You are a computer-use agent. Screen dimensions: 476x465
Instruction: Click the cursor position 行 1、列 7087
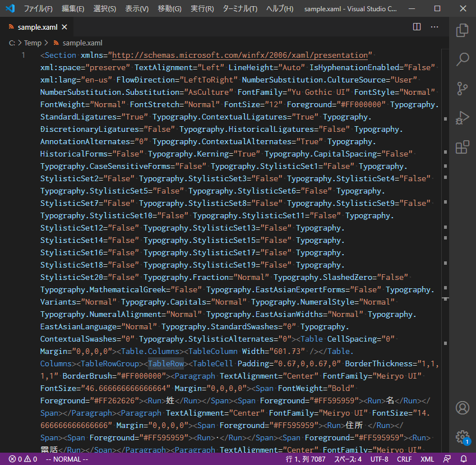[x=306, y=459]
